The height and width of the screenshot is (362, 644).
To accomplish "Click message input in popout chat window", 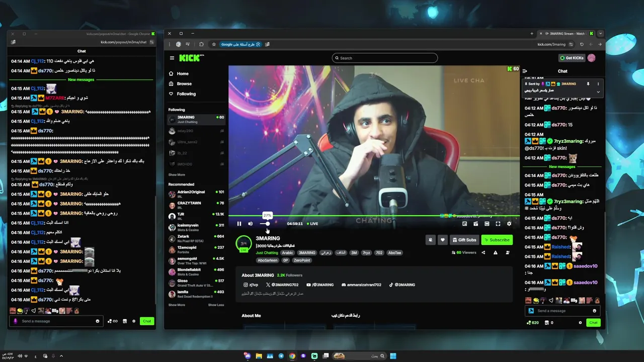I will tap(56, 321).
